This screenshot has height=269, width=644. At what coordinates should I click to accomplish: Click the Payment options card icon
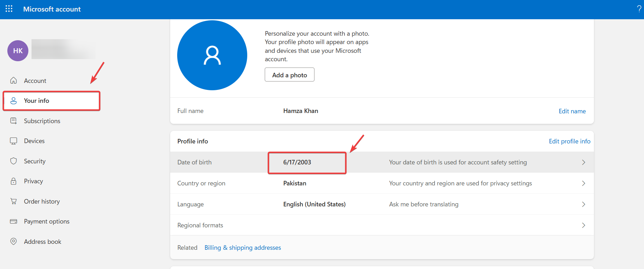(14, 221)
